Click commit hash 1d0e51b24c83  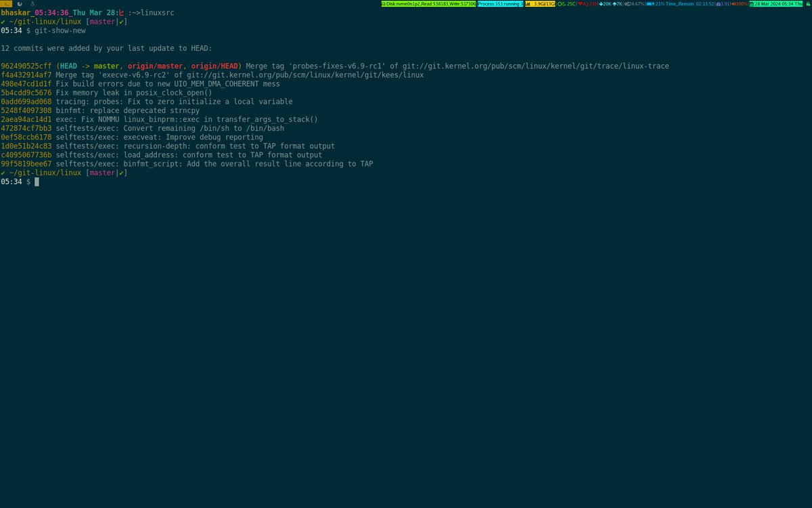click(x=26, y=146)
